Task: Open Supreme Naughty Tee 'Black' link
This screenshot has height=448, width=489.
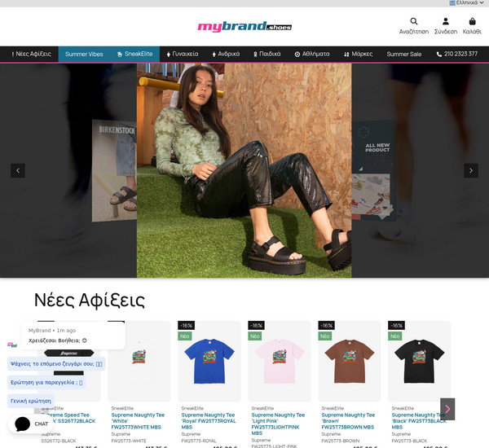Action: coord(419,421)
